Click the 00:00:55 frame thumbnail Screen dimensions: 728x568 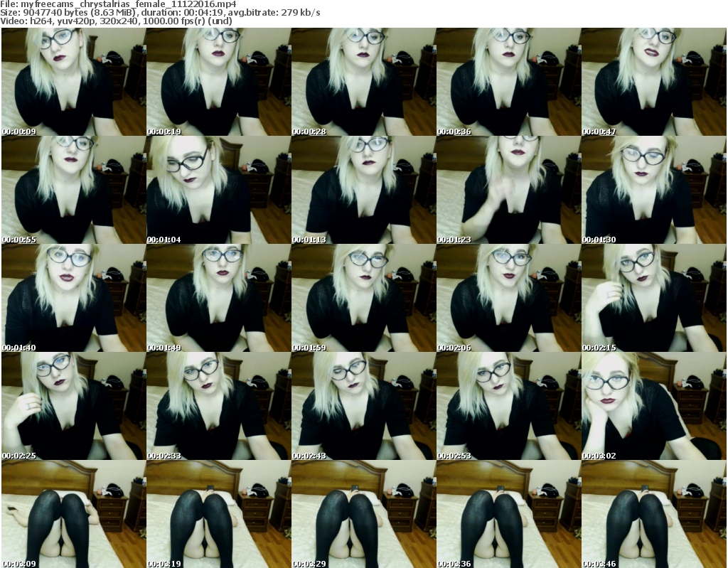pyautogui.click(x=73, y=191)
